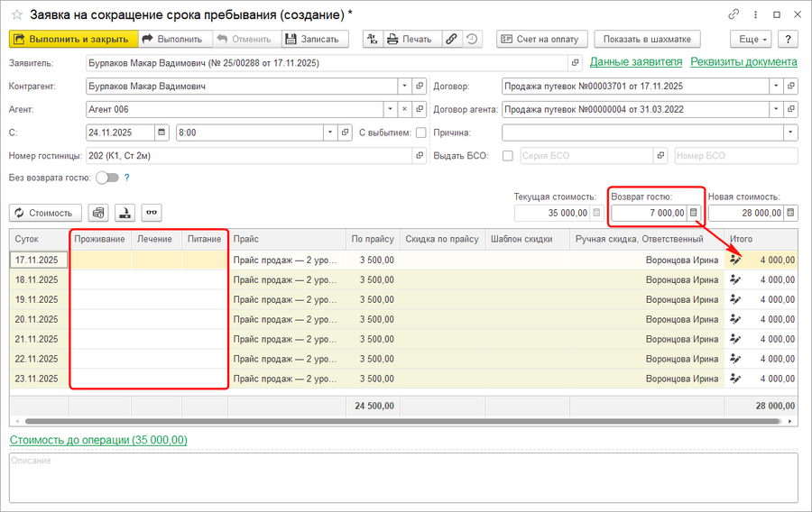This screenshot has height=512, width=812.
Task: Click the favorite star icon in title
Action: (x=16, y=14)
